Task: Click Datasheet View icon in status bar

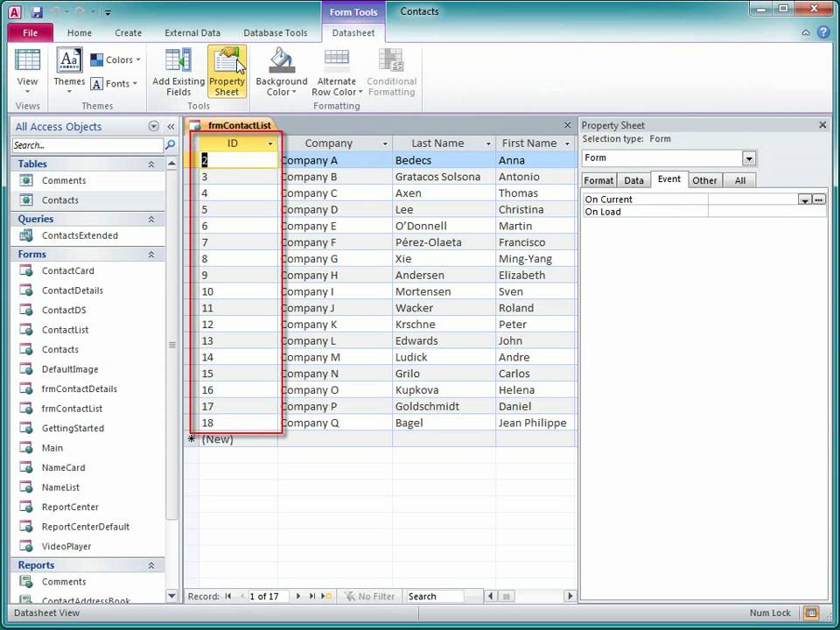Action: [x=811, y=612]
